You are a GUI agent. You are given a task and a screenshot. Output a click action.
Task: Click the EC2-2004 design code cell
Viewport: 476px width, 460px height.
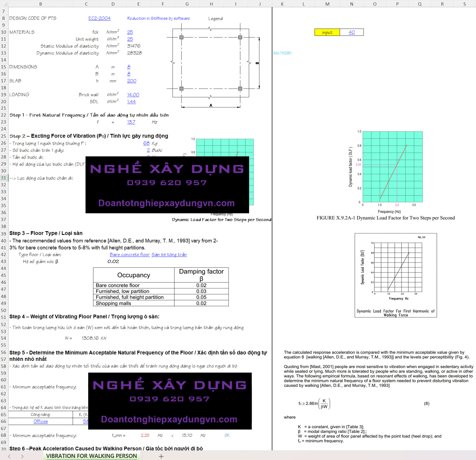99,18
